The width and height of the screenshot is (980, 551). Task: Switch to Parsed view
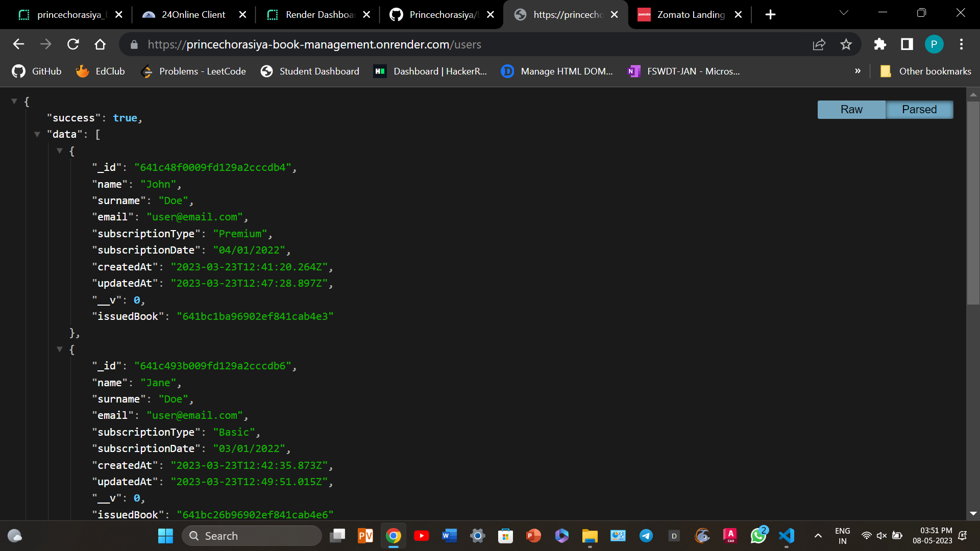(919, 109)
